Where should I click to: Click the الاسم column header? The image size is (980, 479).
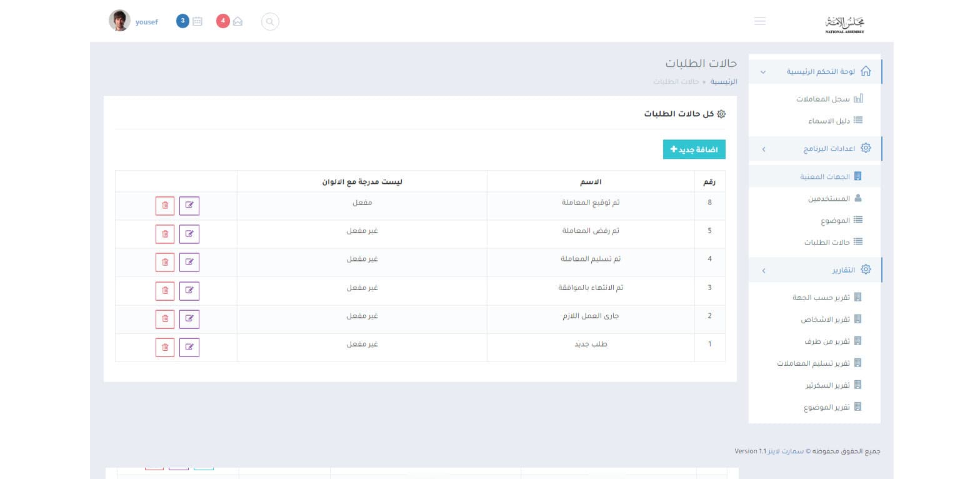click(x=591, y=182)
